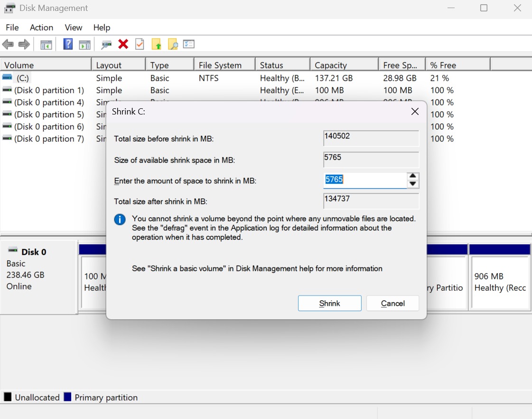This screenshot has width=532, height=419.
Task: Click the yellow folder with green arrow icon
Action: point(157,45)
